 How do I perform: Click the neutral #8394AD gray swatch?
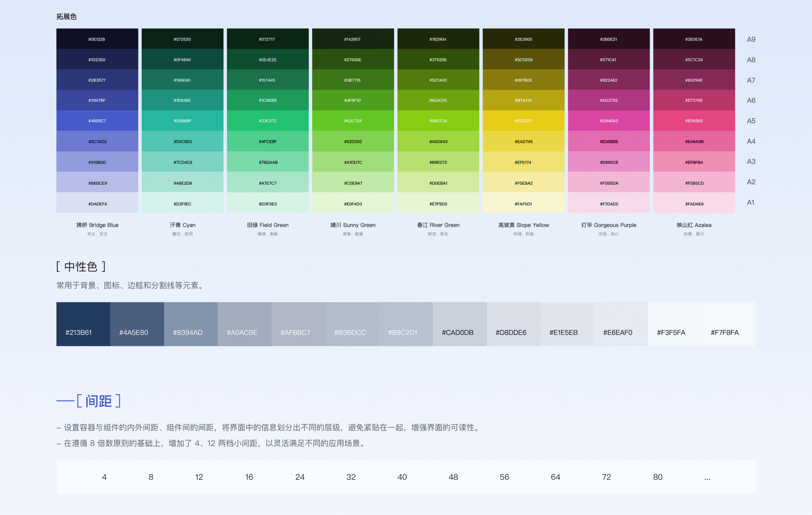[x=191, y=324]
